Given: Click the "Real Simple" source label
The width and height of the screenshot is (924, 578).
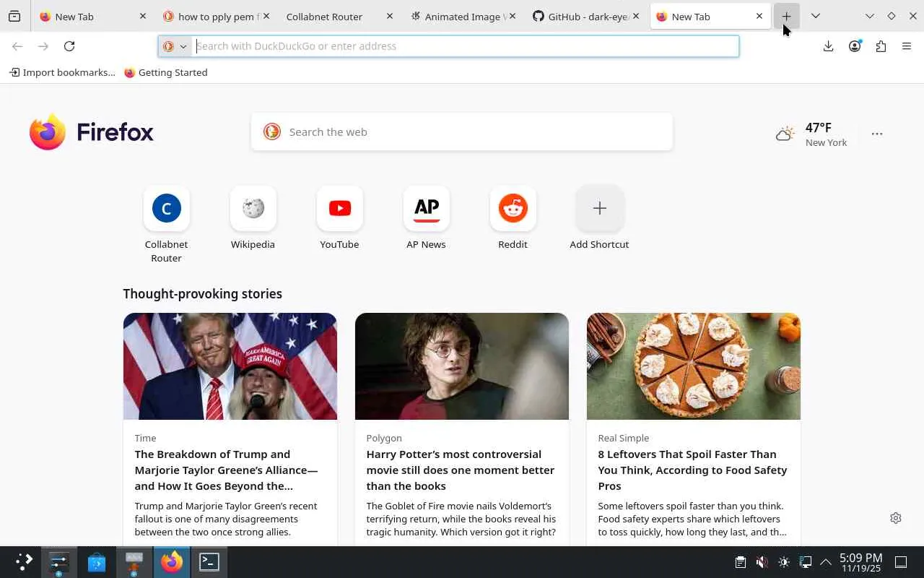Looking at the screenshot, I should 624,438.
